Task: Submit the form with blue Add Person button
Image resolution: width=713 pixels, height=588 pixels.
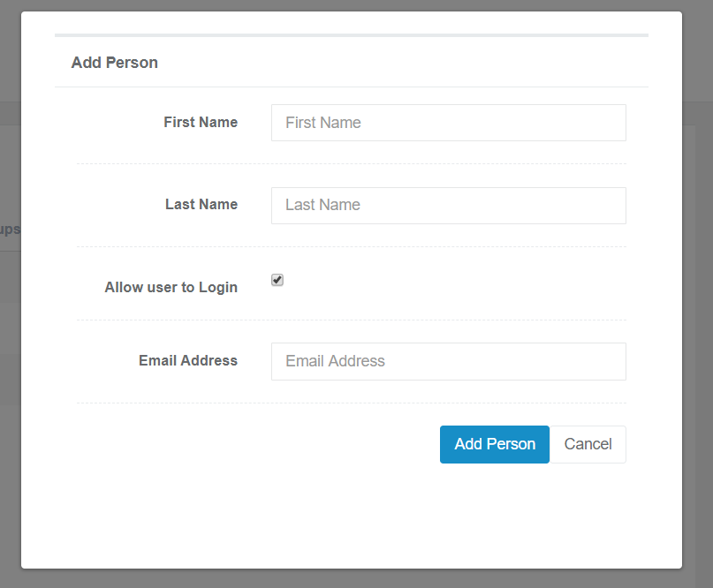Action: (494, 444)
